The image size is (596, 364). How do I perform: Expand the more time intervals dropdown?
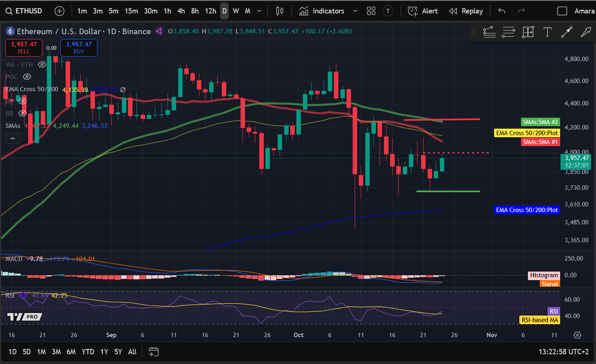tap(259, 11)
